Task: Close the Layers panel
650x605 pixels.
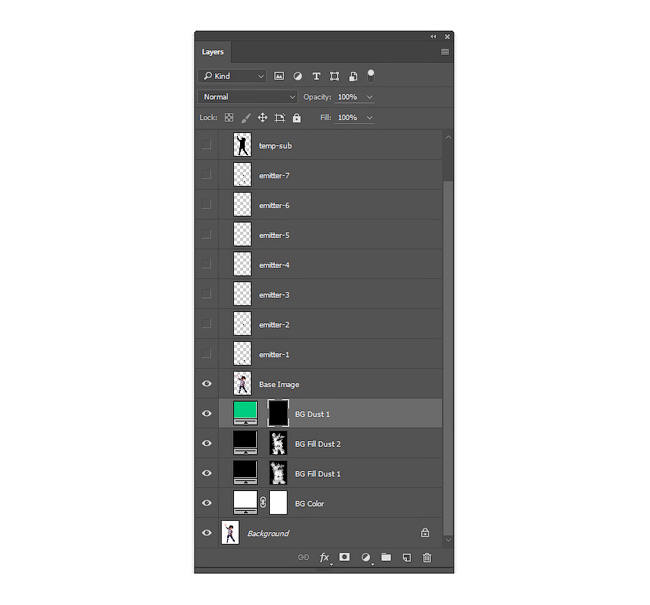Action: [447, 36]
